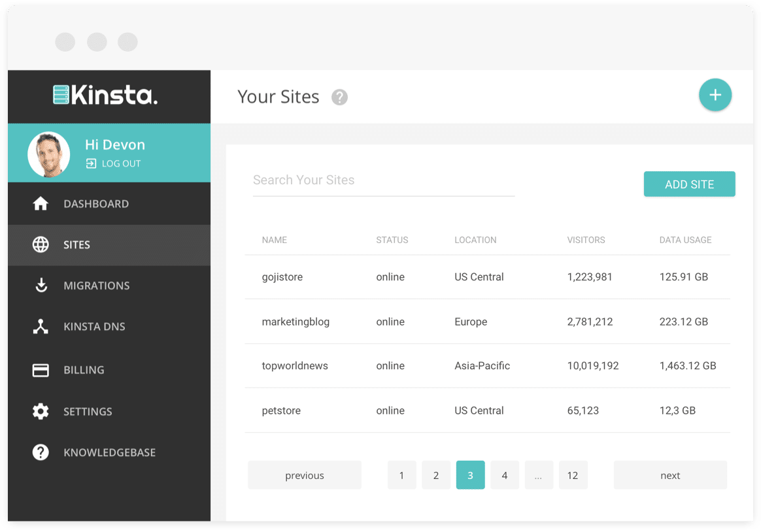The width and height of the screenshot is (761, 532).
Task: Click the Knowledgebase question mark icon
Action: pos(41,452)
